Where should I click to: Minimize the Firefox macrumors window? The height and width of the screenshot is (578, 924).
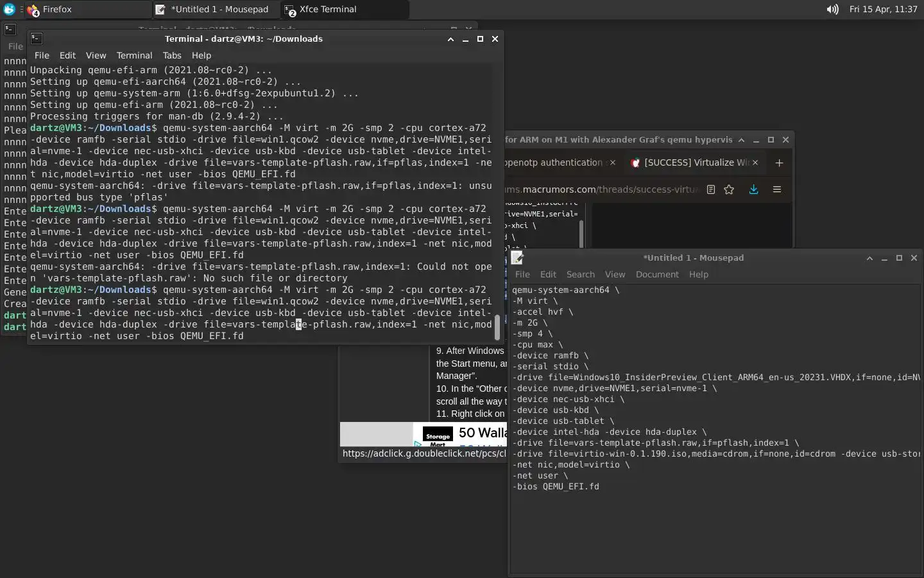[756, 139]
